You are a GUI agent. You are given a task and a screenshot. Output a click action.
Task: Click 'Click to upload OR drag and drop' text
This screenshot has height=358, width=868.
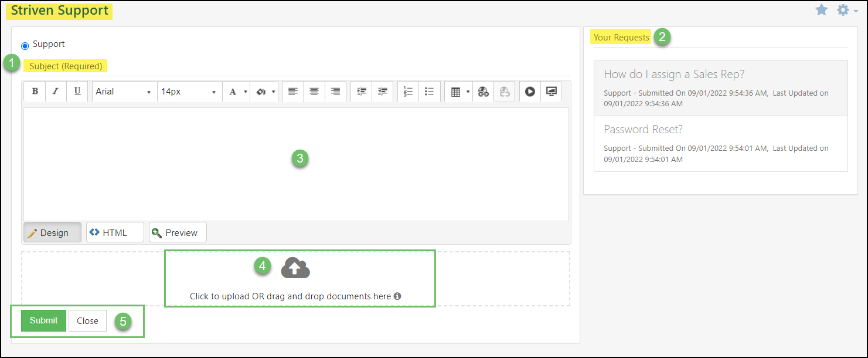290,296
